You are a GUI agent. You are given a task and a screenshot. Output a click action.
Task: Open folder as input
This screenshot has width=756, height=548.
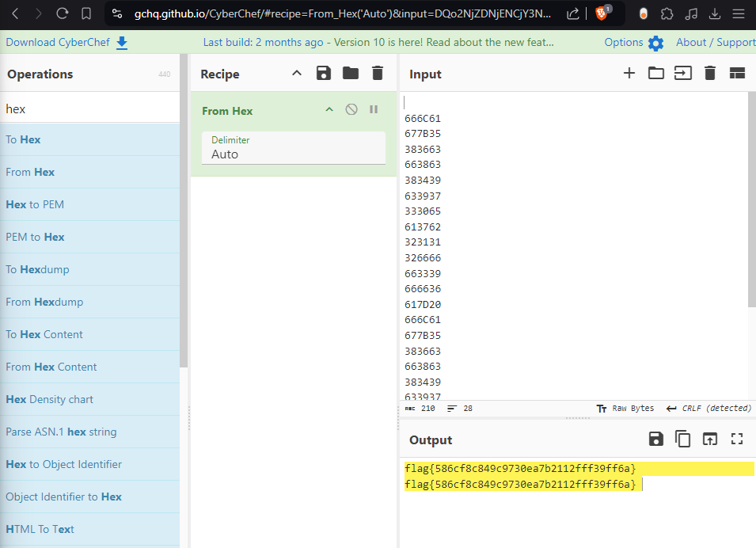(x=655, y=74)
